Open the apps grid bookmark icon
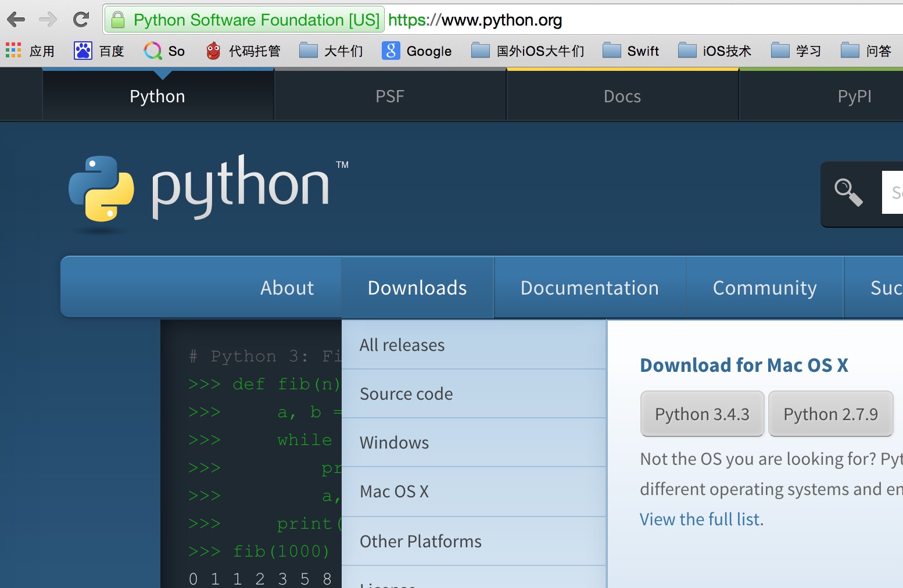903x588 pixels. pyautogui.click(x=13, y=51)
